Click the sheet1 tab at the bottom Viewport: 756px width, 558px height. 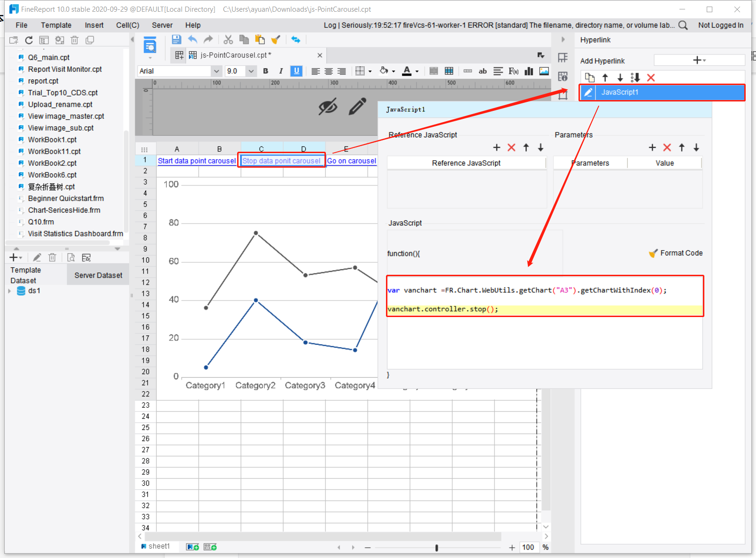tap(157, 546)
